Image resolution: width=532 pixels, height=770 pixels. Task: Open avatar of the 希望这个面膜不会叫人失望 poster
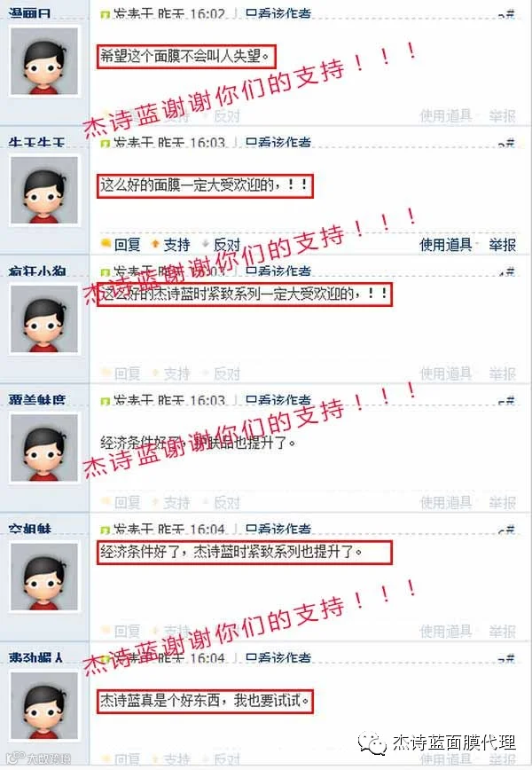(x=44, y=61)
